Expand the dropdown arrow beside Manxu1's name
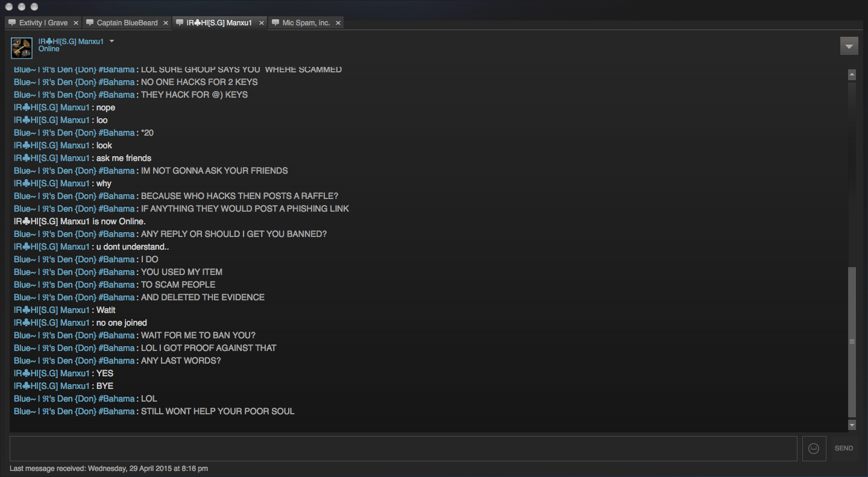The image size is (868, 477). [x=112, y=42]
